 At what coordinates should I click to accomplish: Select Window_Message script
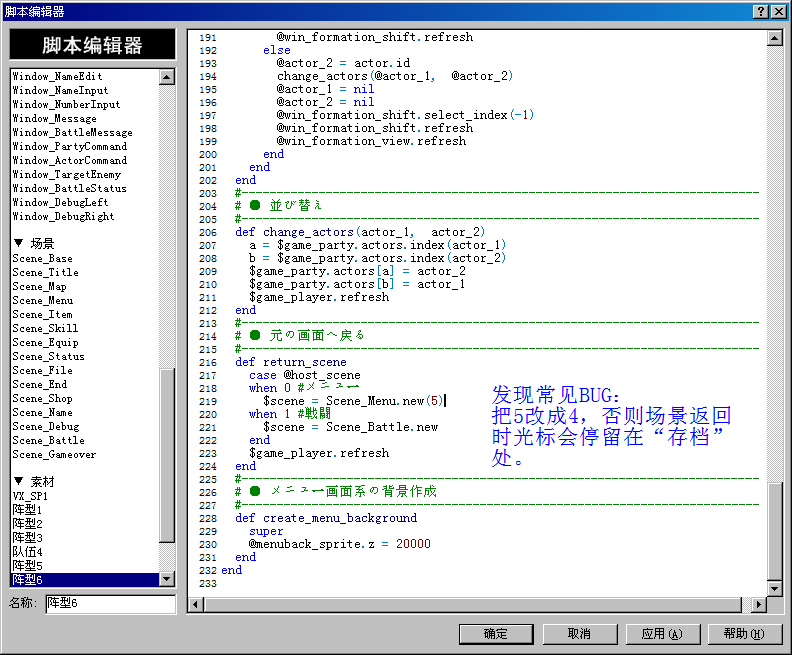point(54,119)
